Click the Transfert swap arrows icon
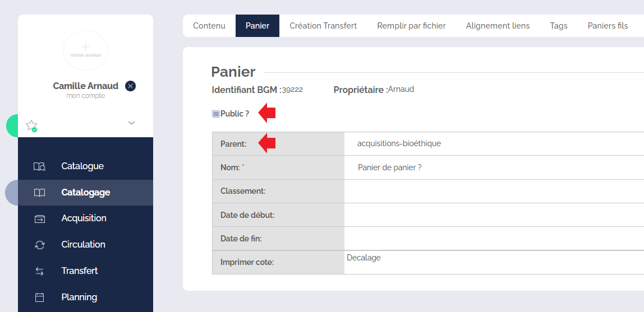This screenshot has width=644, height=312. click(39, 271)
